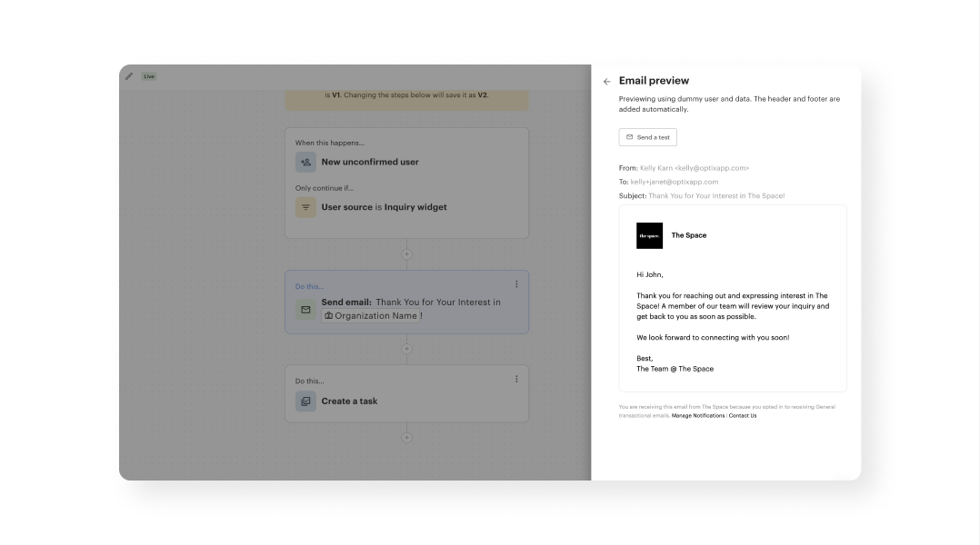This screenshot has height=545, width=980.
Task: Click the envelope icon inside Send a test
Action: pyautogui.click(x=628, y=136)
